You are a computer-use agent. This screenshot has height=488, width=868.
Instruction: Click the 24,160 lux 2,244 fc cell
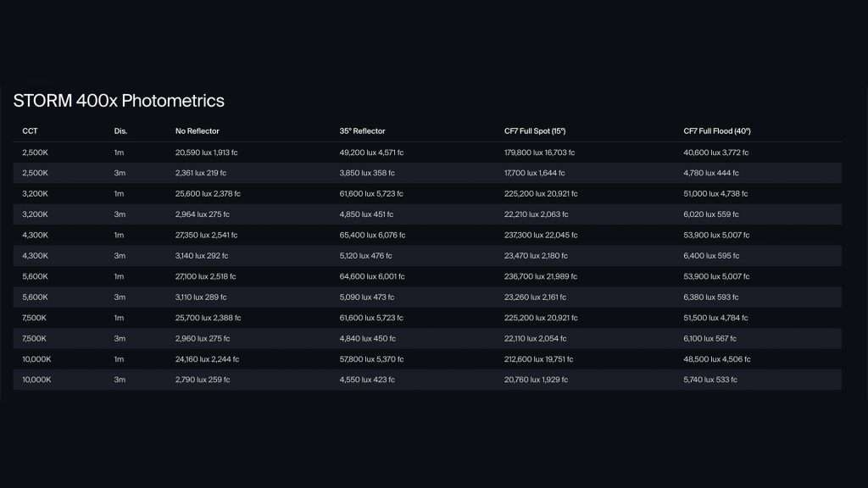coord(205,359)
